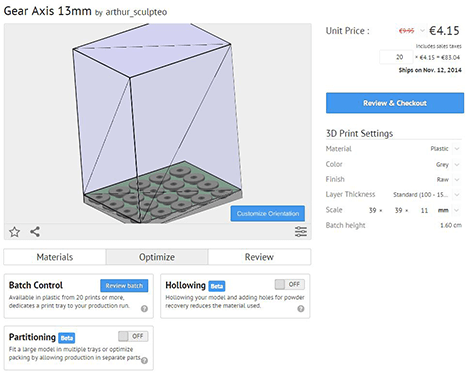
Task: Expand the Scale unit mm dropdown
Action: pyautogui.click(x=457, y=210)
